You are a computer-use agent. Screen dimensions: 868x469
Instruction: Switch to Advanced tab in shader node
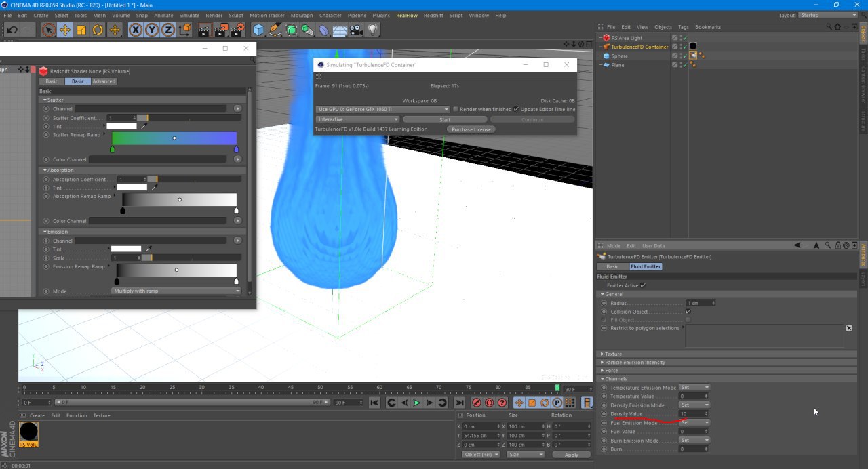coord(104,81)
